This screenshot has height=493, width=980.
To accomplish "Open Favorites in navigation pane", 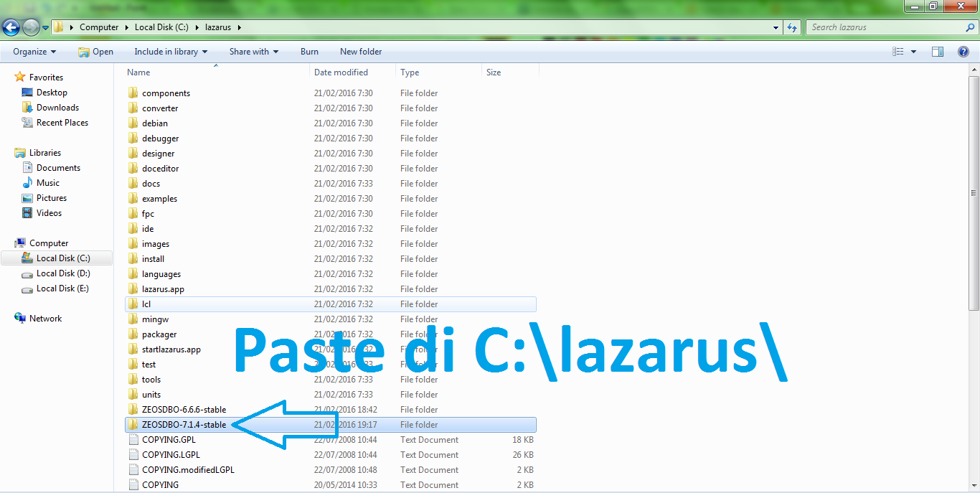I will point(46,78).
